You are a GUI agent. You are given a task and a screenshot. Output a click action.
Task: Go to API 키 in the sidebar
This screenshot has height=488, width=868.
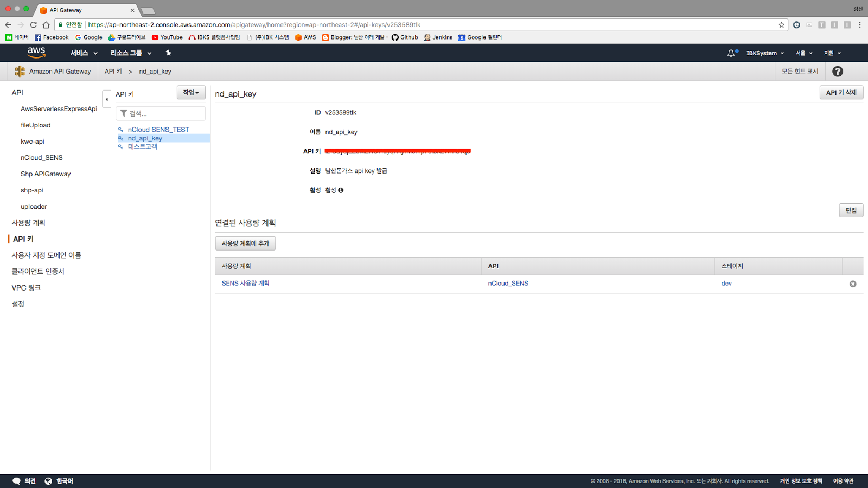[23, 239]
